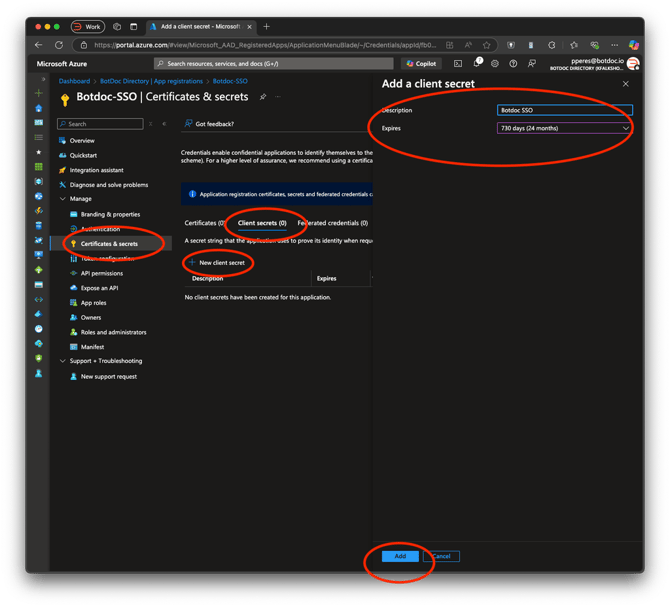The width and height of the screenshot is (670, 607).
Task: Open portal settings gear icon
Action: pyautogui.click(x=495, y=64)
